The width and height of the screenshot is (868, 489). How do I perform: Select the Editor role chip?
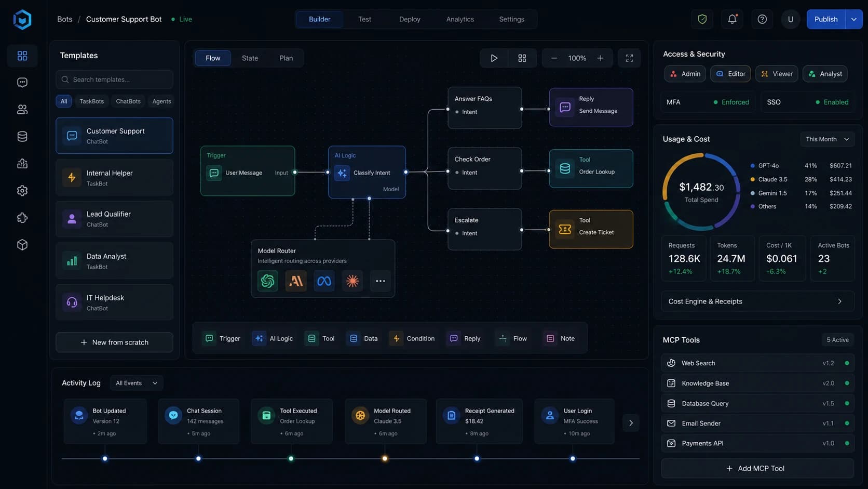730,74
